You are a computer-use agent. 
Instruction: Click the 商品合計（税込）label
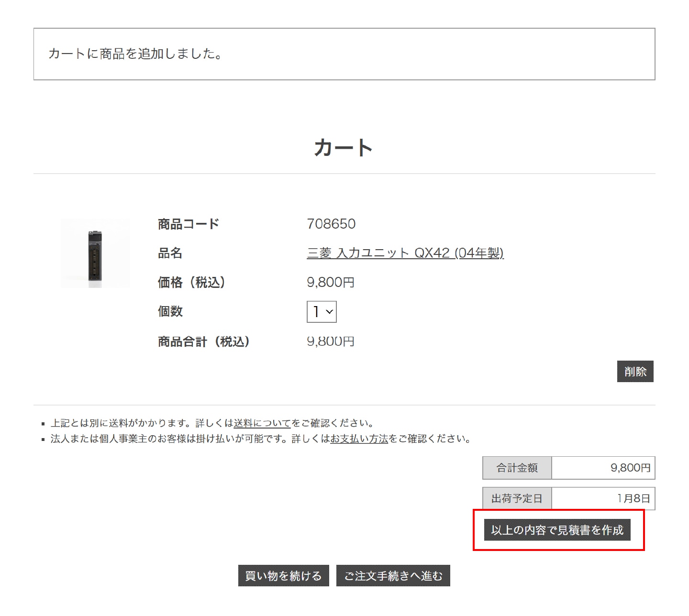pos(204,341)
